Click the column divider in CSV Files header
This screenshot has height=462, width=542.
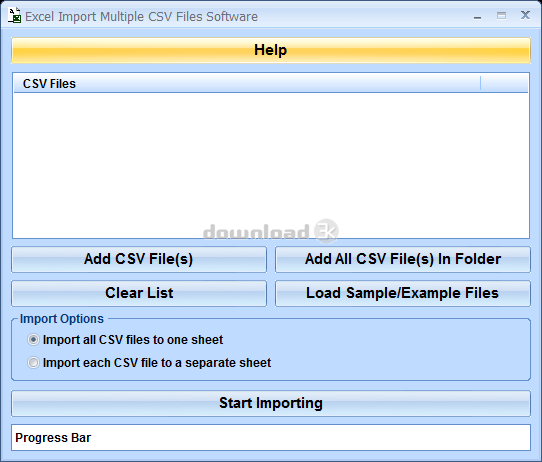pyautogui.click(x=480, y=84)
